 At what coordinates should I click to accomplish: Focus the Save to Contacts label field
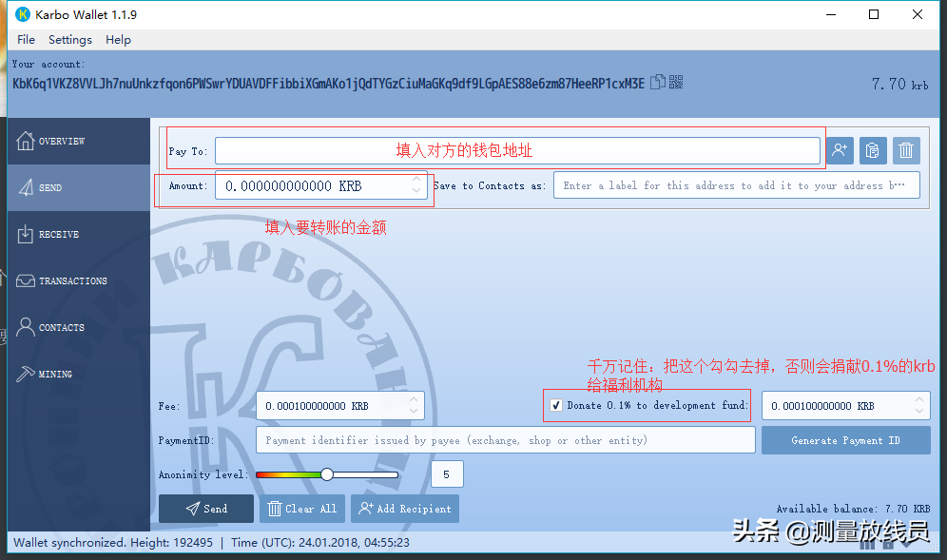(x=737, y=185)
